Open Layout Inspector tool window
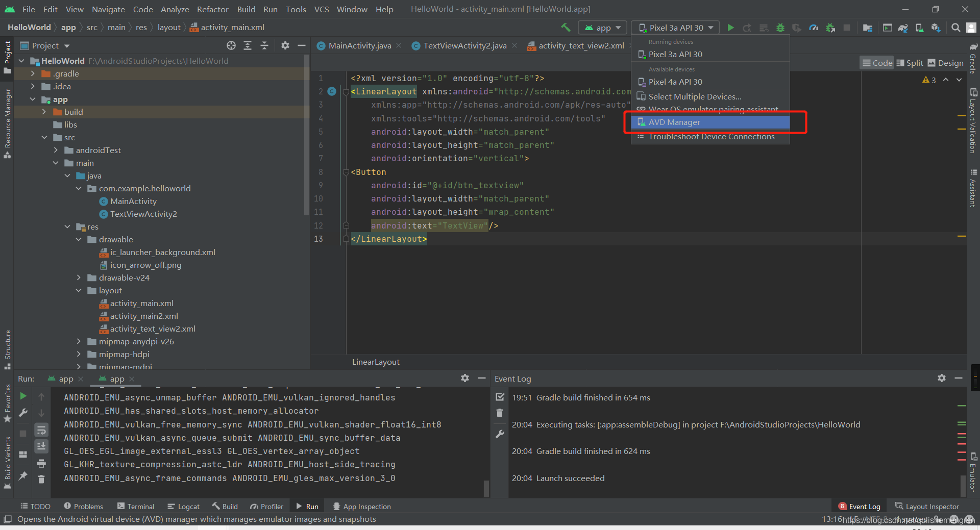The height and width of the screenshot is (530, 980). point(927,506)
